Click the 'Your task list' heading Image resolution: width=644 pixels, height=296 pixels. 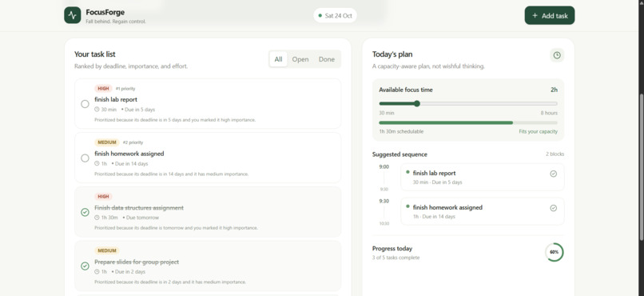tap(95, 54)
